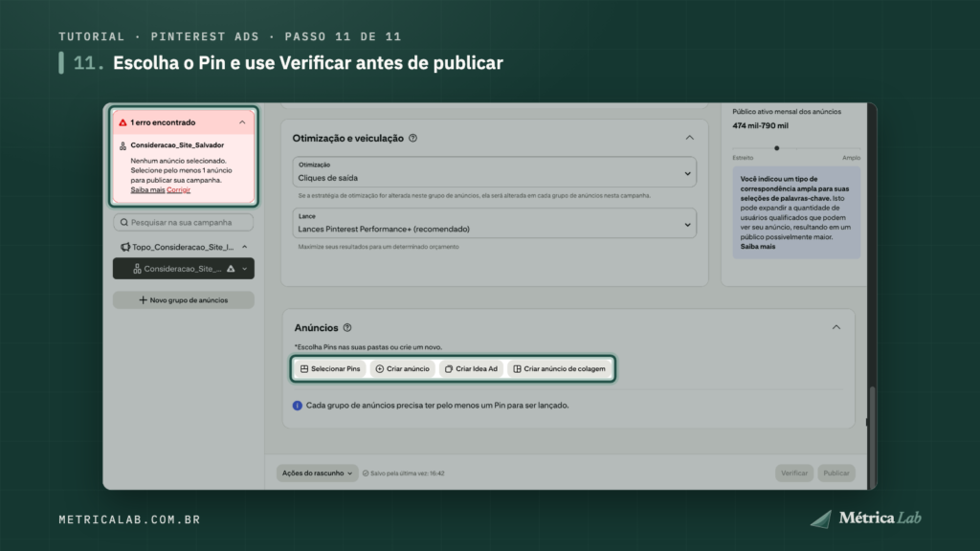Screen dimensions: 980x551
Task: Click the saved checkmark icon near 'Salvo pela última vez'
Action: [x=366, y=474]
